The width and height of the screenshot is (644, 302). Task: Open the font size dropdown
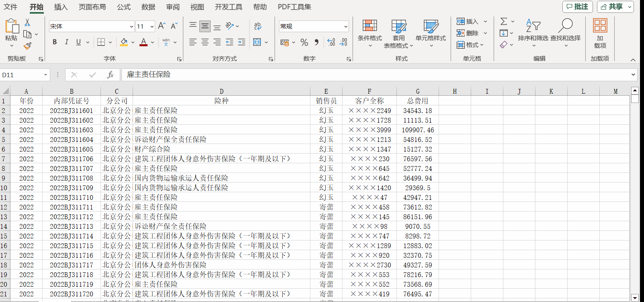(152, 27)
